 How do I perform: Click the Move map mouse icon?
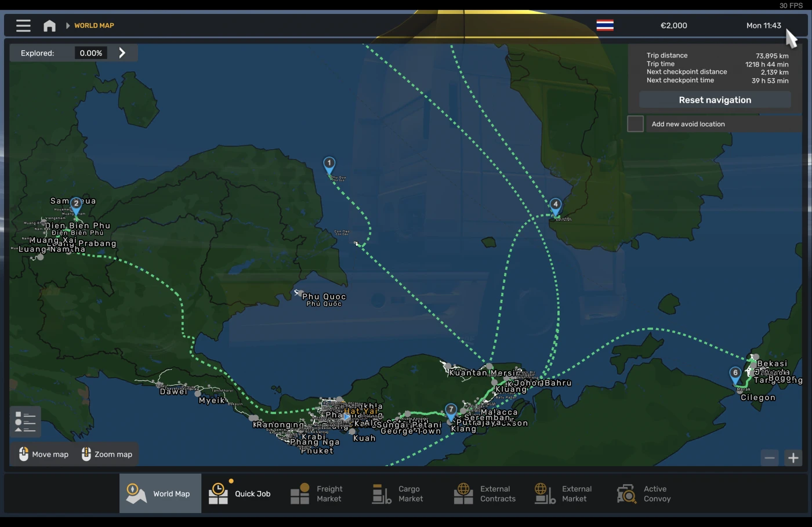point(24,454)
